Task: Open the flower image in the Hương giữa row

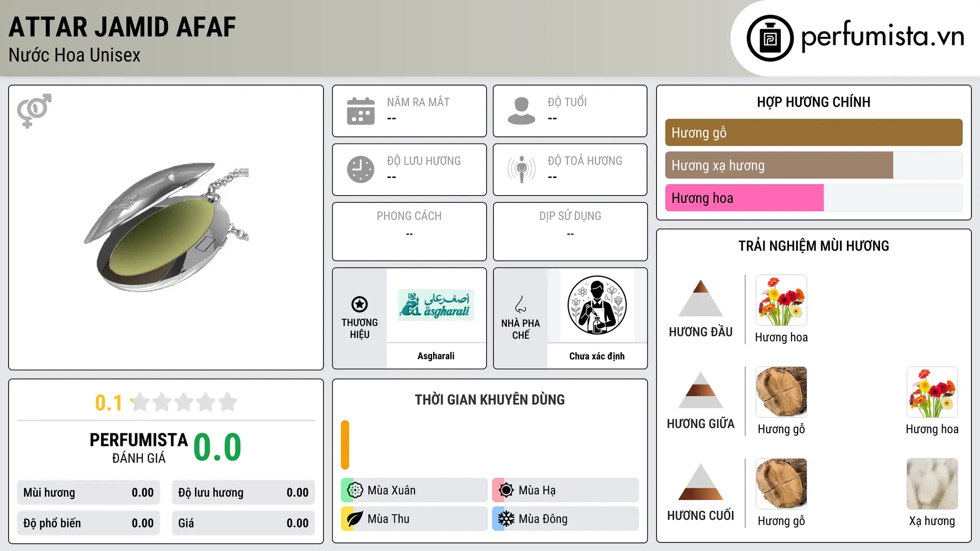Action: (x=932, y=392)
